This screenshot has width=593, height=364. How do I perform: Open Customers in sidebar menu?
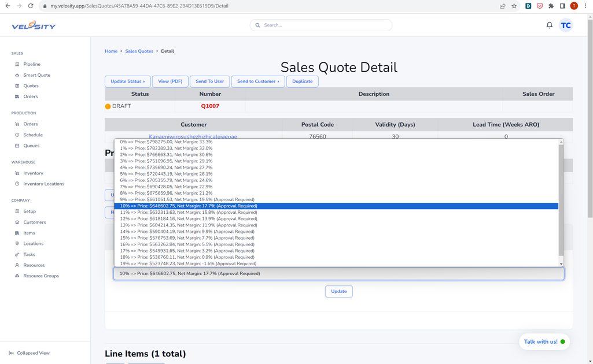point(34,222)
